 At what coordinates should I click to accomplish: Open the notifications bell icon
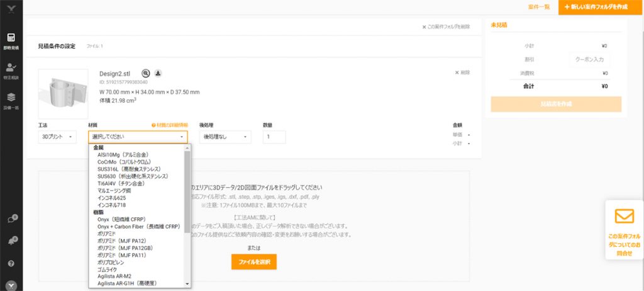point(11,241)
